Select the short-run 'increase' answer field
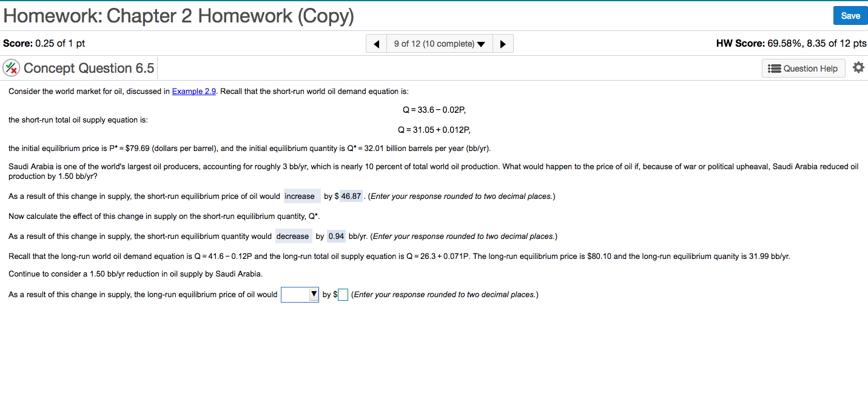Viewport: 868px width, 413px height. tap(302, 196)
